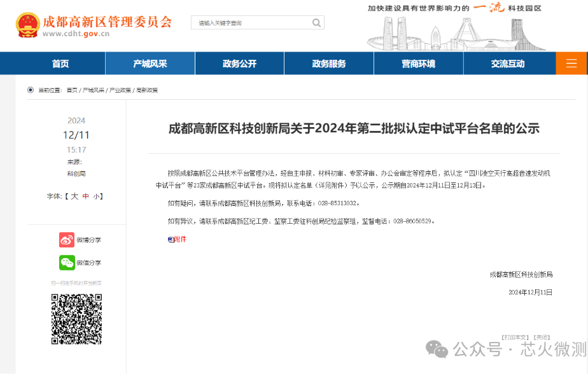Click the WeChat share icon
This screenshot has width=588, height=375.
pos(67,262)
